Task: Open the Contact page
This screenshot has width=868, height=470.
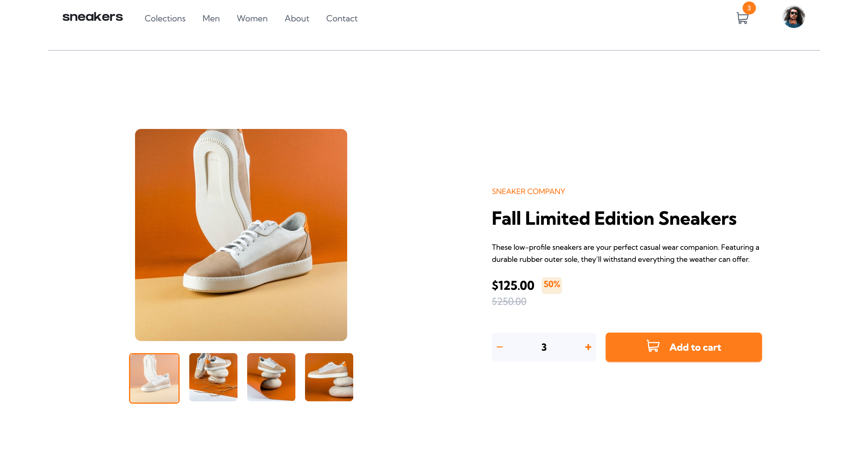Action: click(x=342, y=19)
